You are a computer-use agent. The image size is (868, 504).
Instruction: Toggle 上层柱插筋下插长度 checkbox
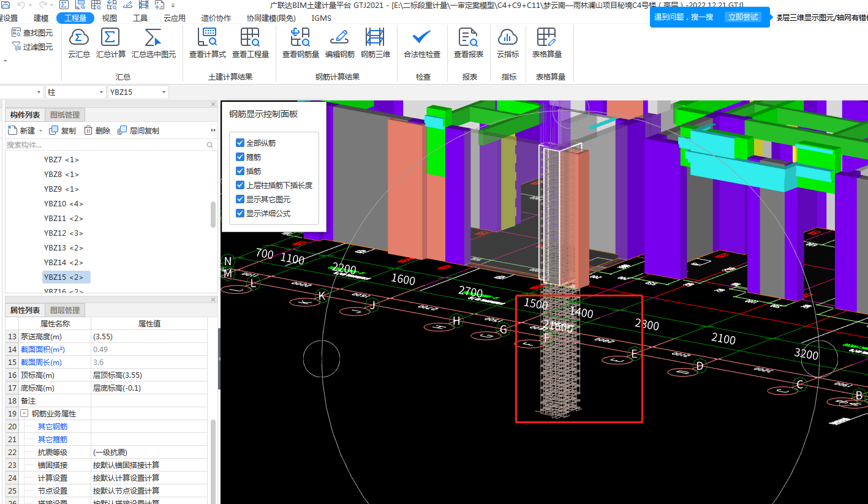pyautogui.click(x=240, y=185)
